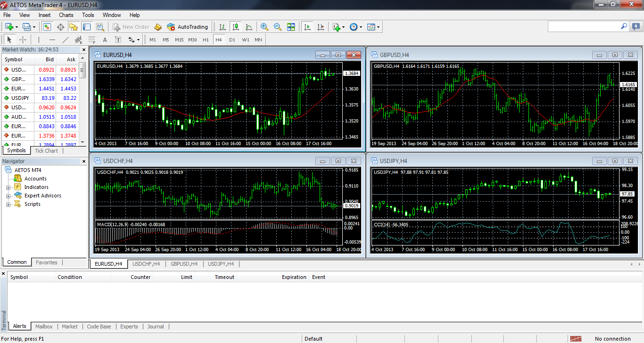644x343 pixels.
Task: Open the Strategy Tester magnifier icon
Action: tap(100, 27)
